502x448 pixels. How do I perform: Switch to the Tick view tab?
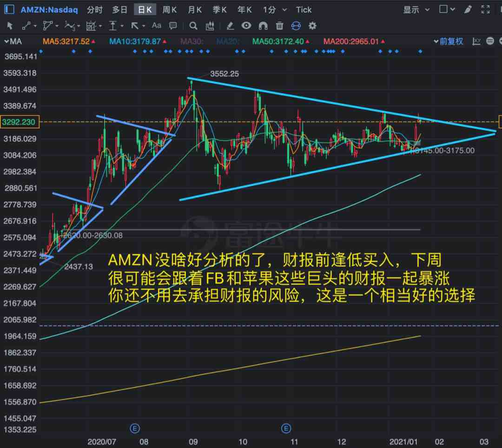[x=304, y=10]
